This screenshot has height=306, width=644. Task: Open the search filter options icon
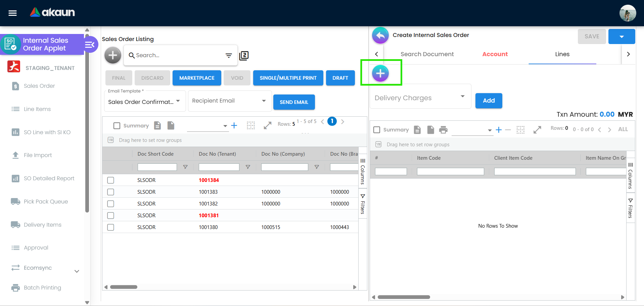coord(229,55)
